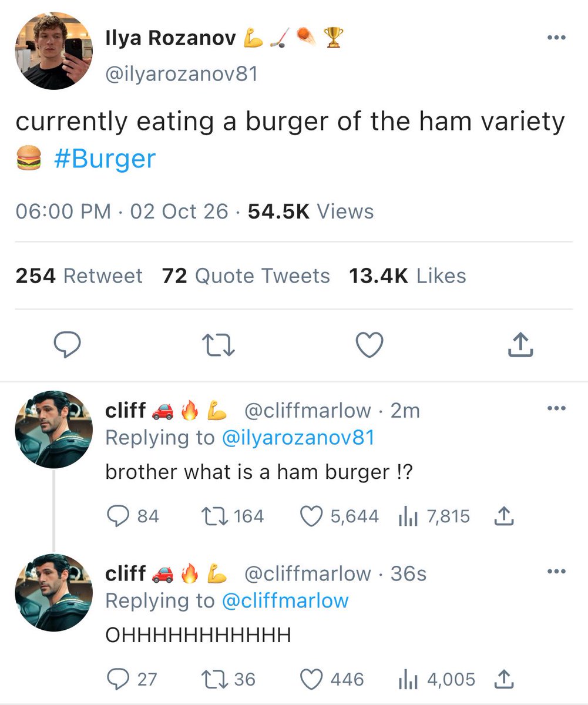Open the @ilyarozanov81 mention in first reply
Image resolution: width=588 pixels, height=705 pixels.
tap(298, 438)
